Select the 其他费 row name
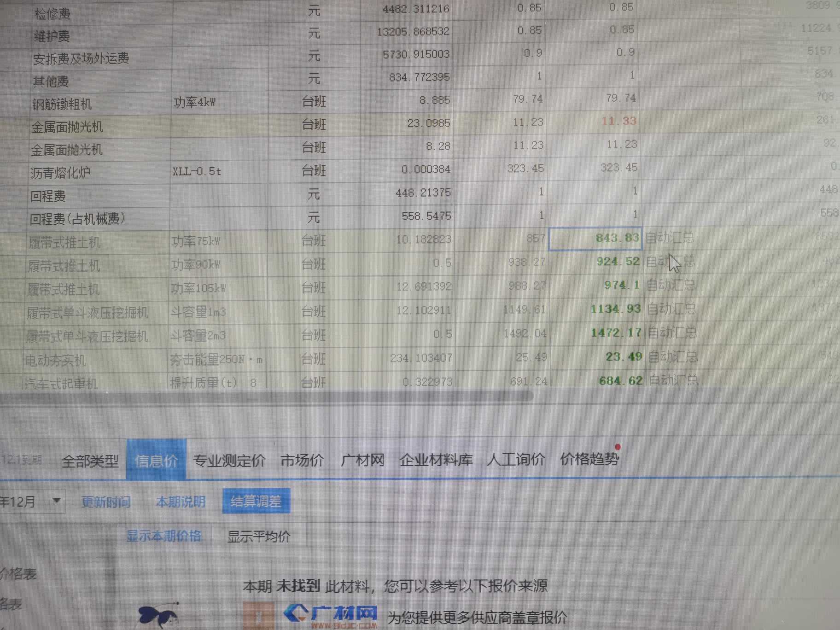Image resolution: width=840 pixels, height=630 pixels. [51, 82]
